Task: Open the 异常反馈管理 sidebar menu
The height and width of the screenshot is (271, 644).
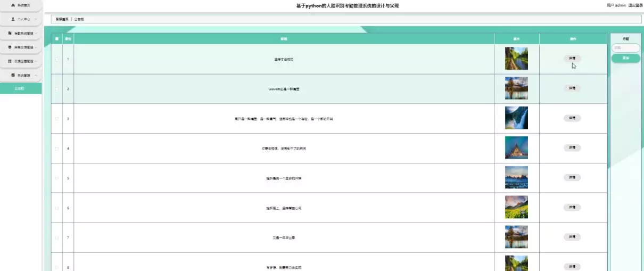Action: [20, 47]
